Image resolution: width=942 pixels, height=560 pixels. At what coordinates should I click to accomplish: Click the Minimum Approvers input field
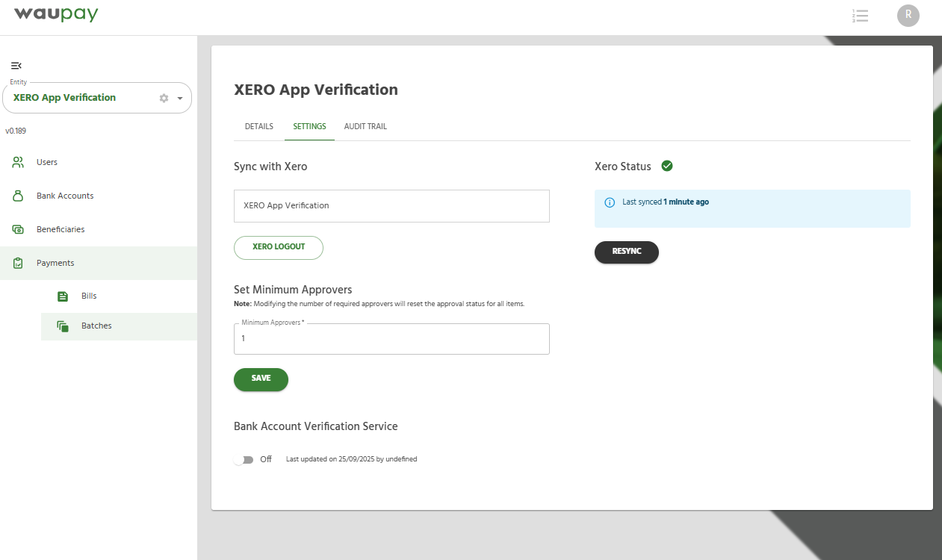(x=391, y=338)
